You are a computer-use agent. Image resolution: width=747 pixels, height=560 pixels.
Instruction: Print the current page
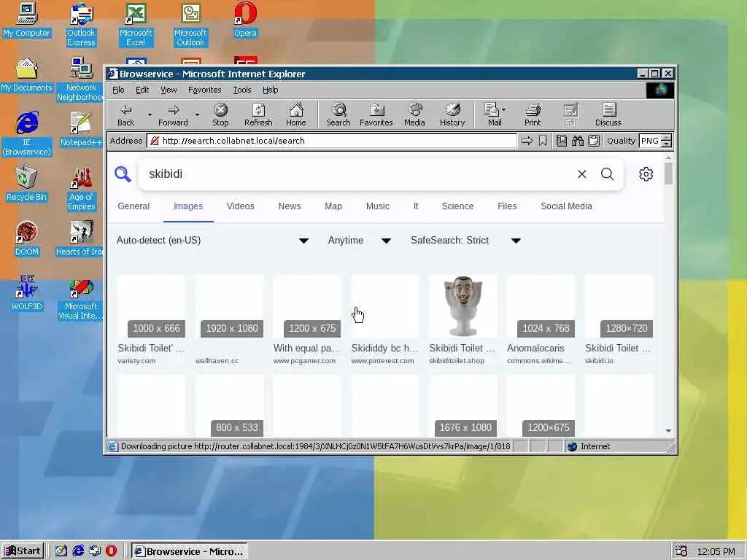pos(533,114)
